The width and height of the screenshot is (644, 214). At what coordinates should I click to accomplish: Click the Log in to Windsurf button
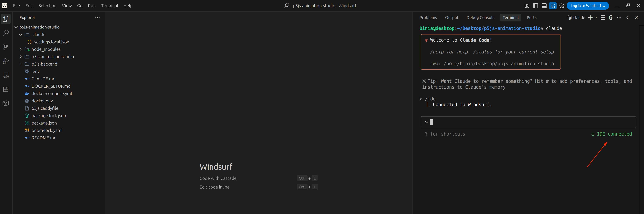[x=588, y=6]
